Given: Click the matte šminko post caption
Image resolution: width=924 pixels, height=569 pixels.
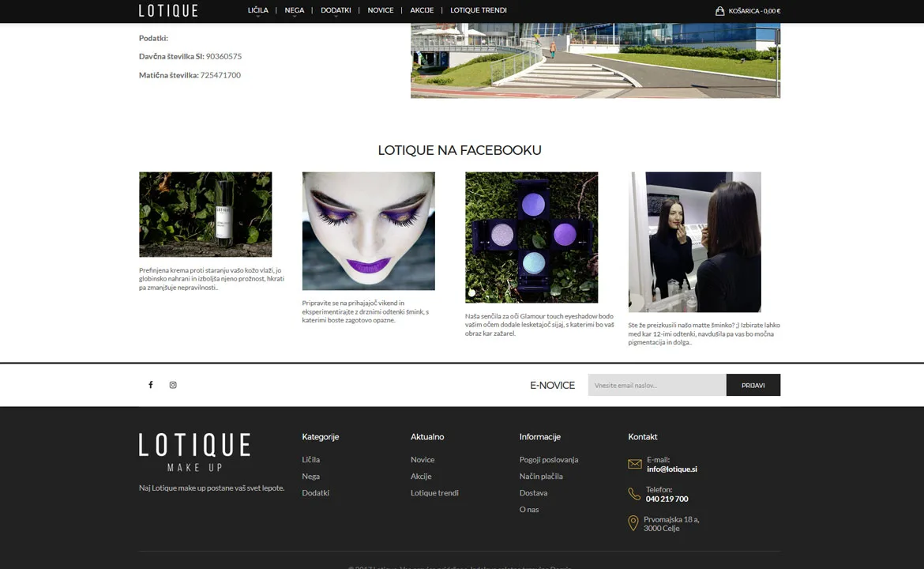Looking at the screenshot, I should [704, 333].
